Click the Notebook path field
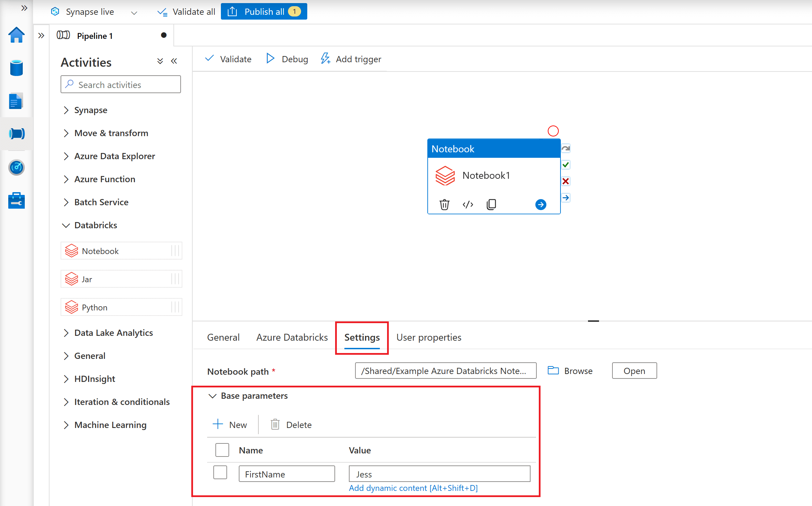This screenshot has width=812, height=506. coord(446,371)
